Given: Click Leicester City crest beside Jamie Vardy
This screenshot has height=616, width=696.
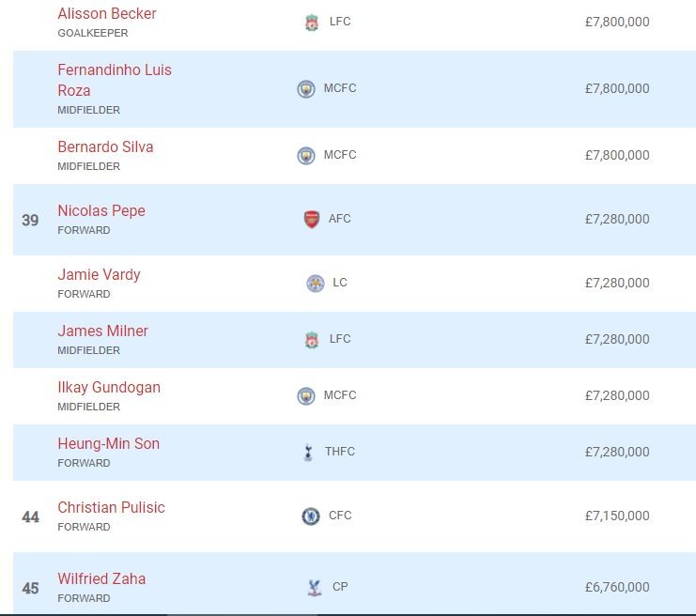Looking at the screenshot, I should pos(315,283).
